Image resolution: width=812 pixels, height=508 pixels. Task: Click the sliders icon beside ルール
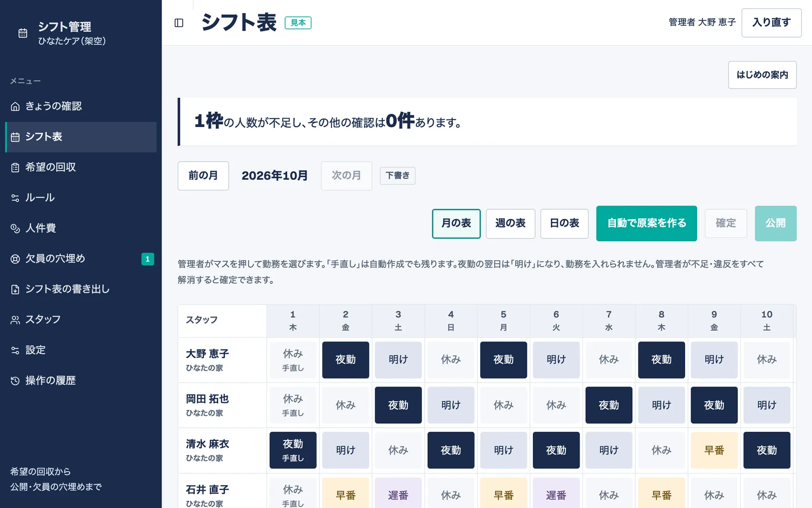pyautogui.click(x=15, y=198)
